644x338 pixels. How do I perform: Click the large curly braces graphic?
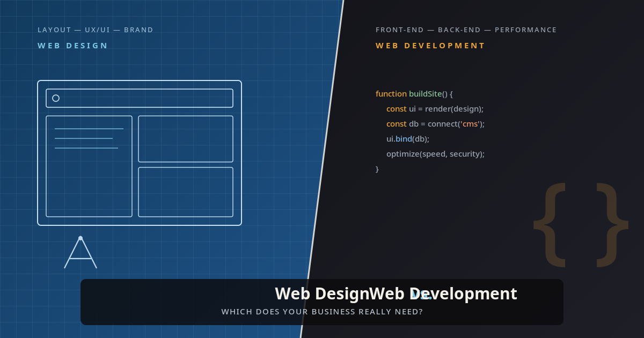(581, 224)
